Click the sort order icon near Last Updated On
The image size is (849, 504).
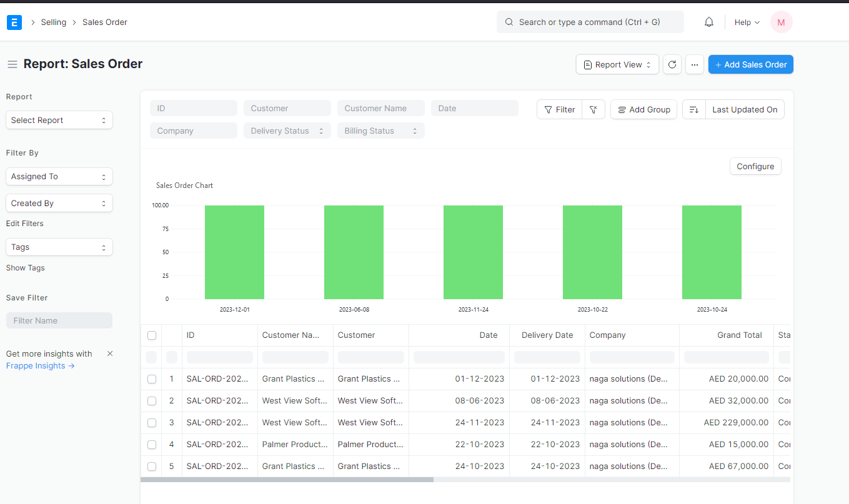click(x=693, y=109)
